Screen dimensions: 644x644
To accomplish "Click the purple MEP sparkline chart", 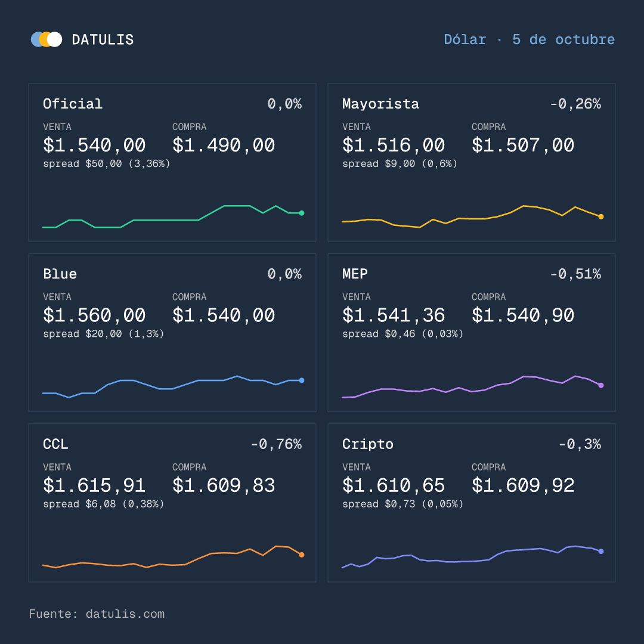I will tap(472, 386).
